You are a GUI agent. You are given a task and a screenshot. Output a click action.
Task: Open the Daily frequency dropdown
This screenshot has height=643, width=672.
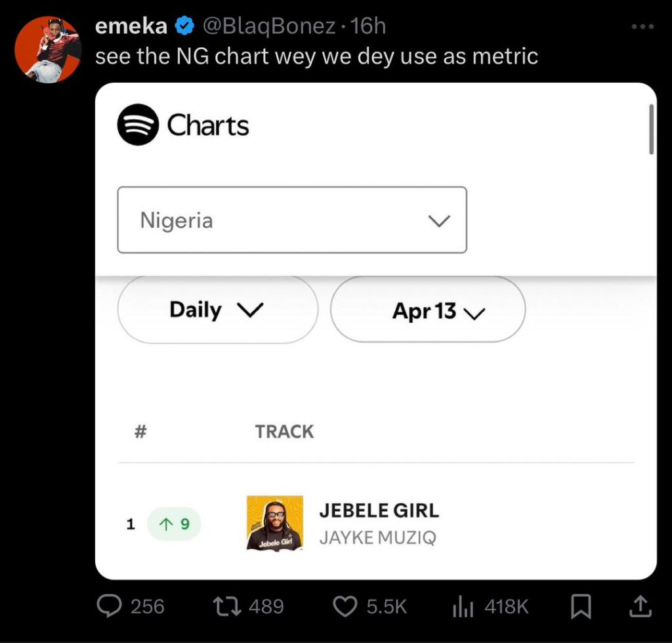click(x=218, y=309)
